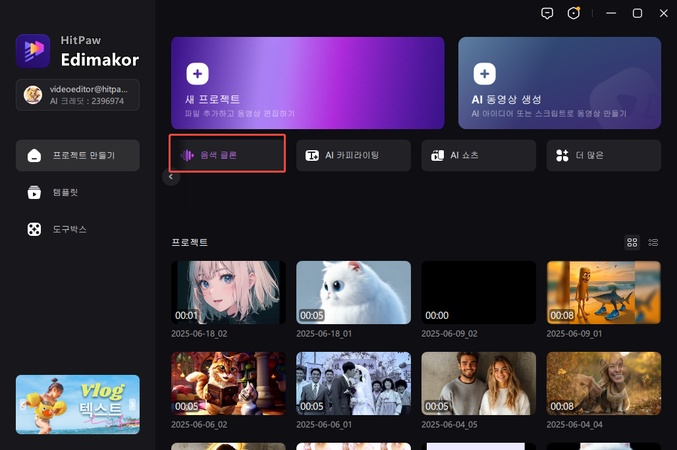Open the AI 동영상 생성 card
Image resolution: width=677 pixels, height=450 pixels.
coord(560,83)
